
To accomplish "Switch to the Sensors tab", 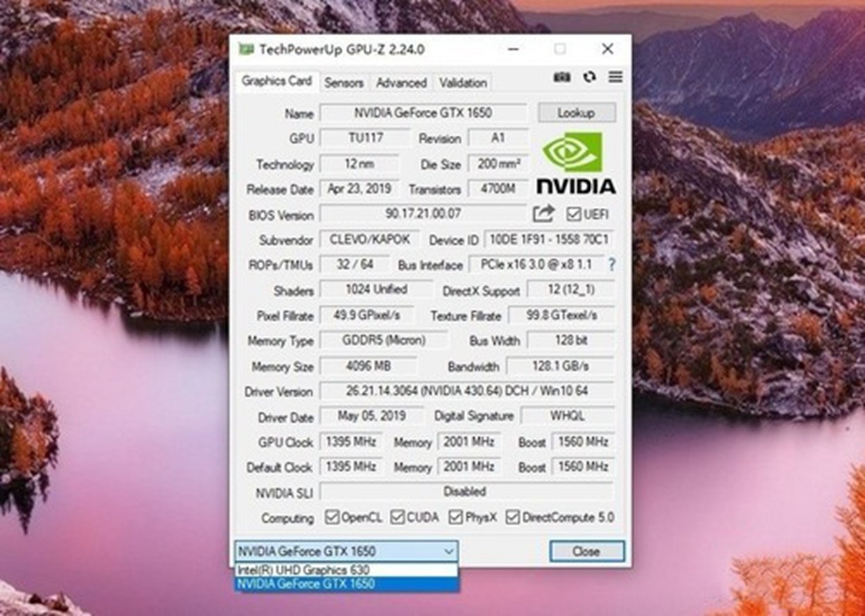I will (x=344, y=82).
